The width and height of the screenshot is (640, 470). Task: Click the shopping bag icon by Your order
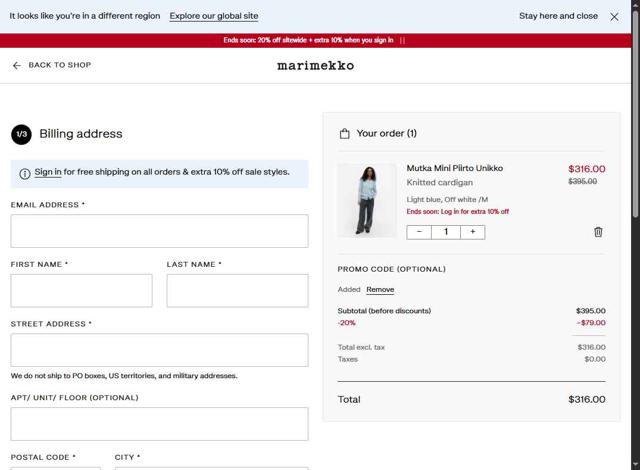(344, 133)
